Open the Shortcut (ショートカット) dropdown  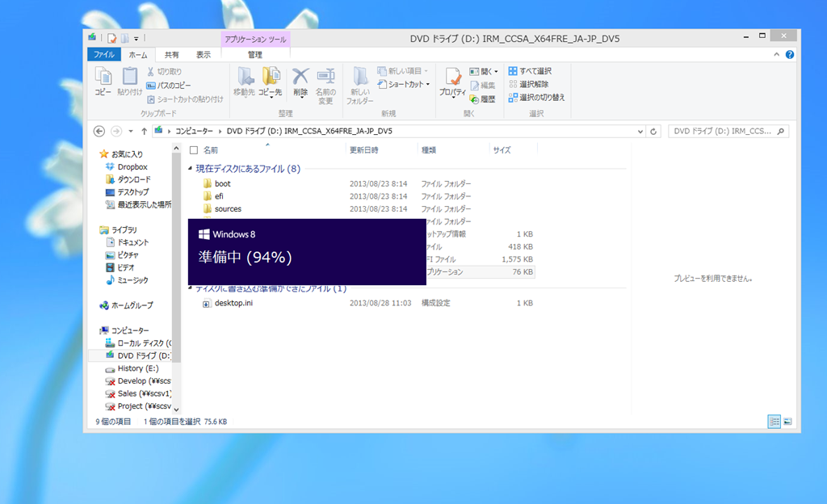click(404, 84)
